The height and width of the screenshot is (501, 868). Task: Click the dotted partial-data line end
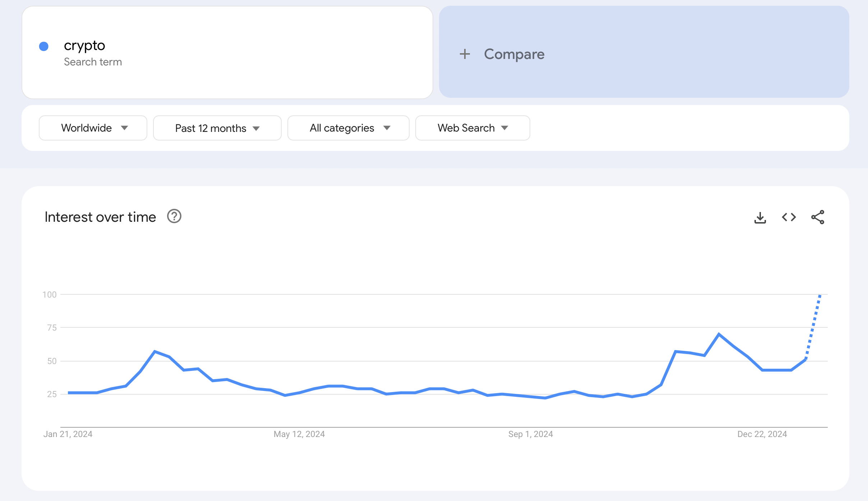[x=820, y=296]
